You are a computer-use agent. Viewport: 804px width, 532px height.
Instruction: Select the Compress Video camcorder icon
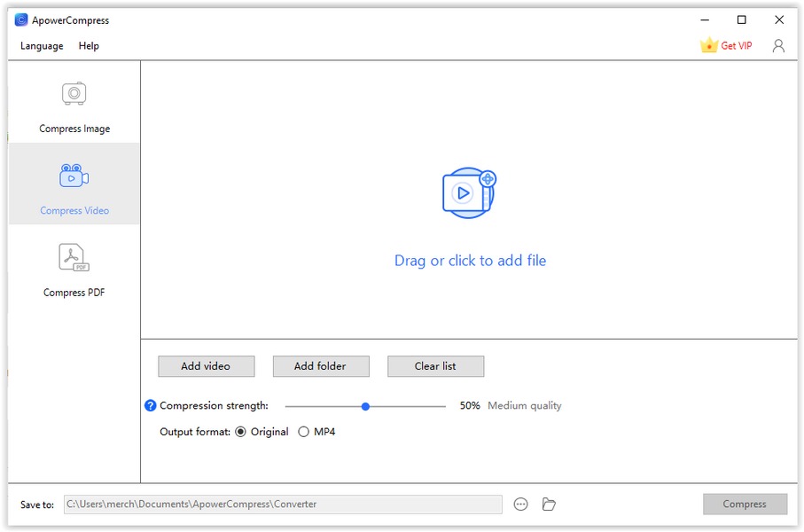click(74, 176)
